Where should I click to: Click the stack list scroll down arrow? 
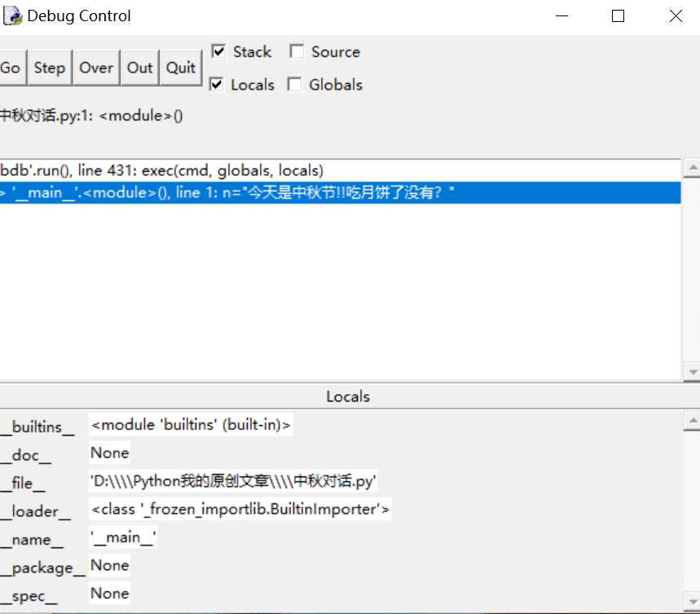coord(693,371)
